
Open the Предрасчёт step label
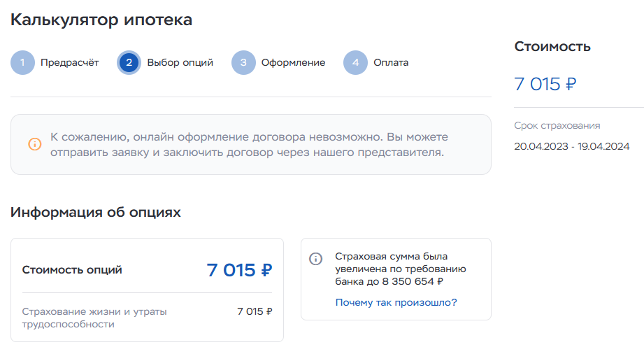click(69, 62)
